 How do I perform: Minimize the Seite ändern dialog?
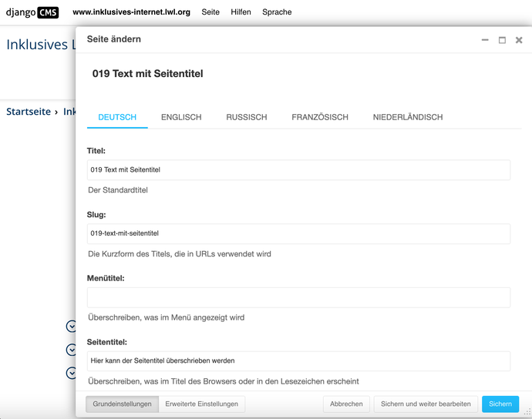click(x=485, y=40)
